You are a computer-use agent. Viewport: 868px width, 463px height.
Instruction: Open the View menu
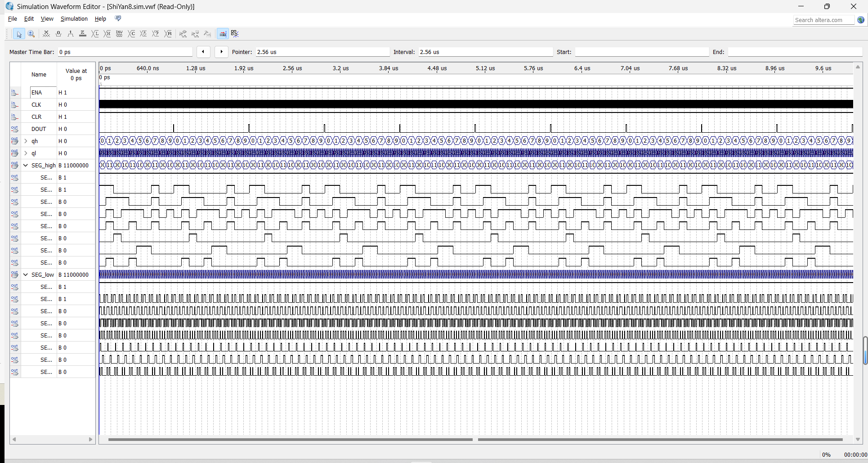[x=47, y=18]
